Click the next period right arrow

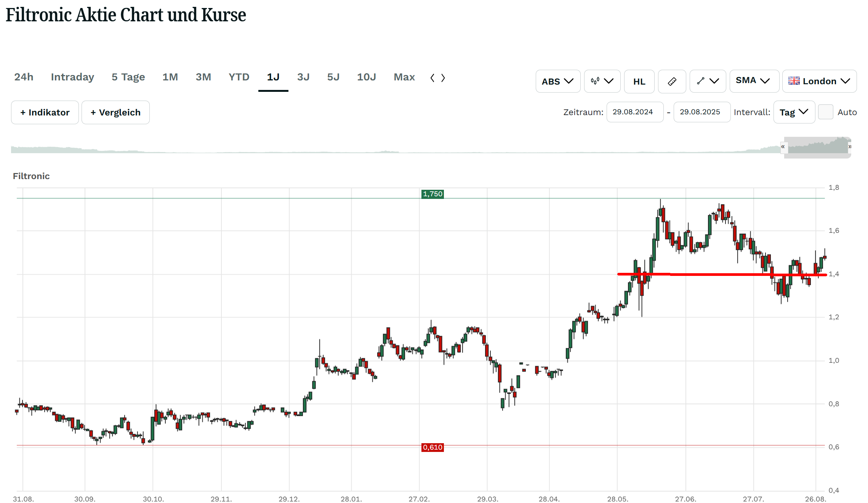click(443, 78)
